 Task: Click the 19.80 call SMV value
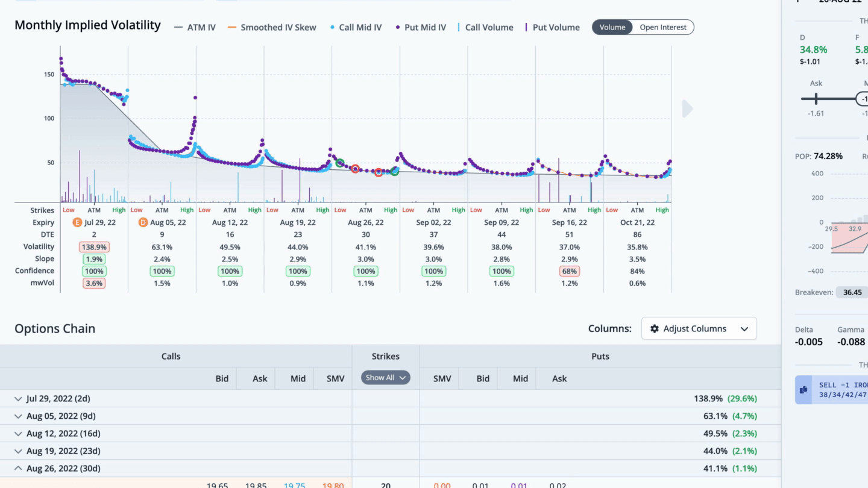(x=333, y=484)
